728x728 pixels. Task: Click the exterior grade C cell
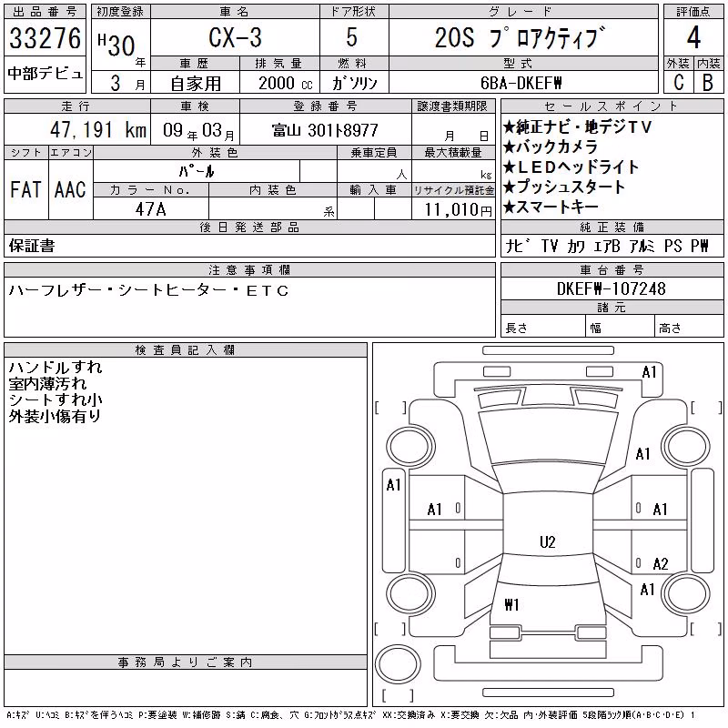(679, 82)
